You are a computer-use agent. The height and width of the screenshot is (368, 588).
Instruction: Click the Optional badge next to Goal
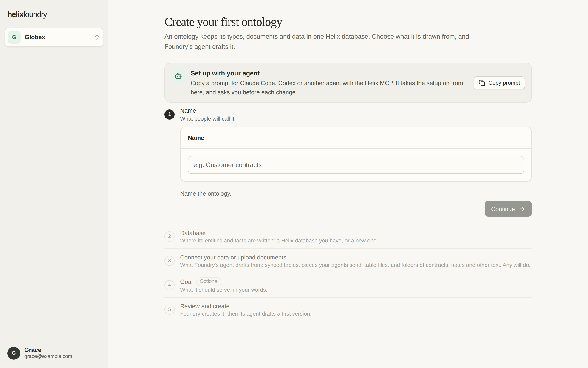click(209, 281)
